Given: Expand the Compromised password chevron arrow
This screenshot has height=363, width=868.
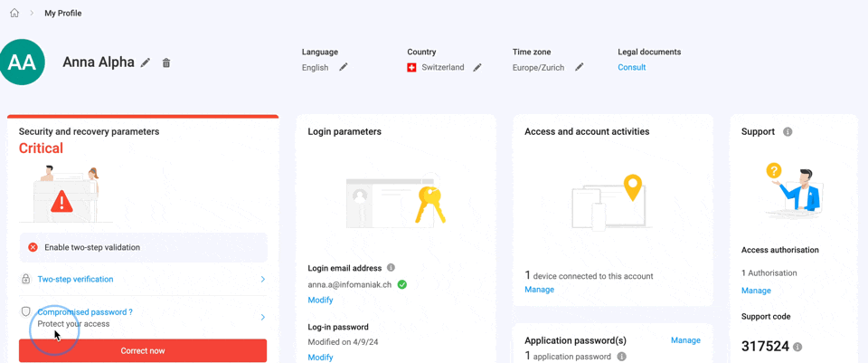Looking at the screenshot, I should [263, 318].
